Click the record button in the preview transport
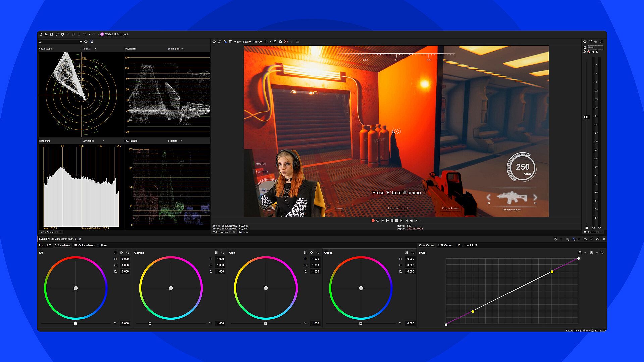The image size is (644, 362). click(373, 221)
